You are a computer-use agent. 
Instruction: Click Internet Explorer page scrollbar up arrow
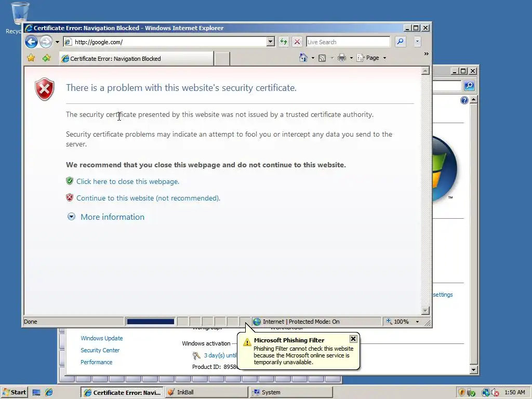point(425,71)
